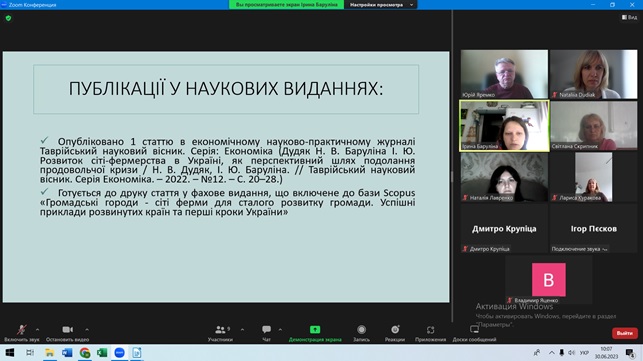Viewport: 643px width, 361px height.
Task: Open the Participants panel icon
Action: [x=220, y=330]
